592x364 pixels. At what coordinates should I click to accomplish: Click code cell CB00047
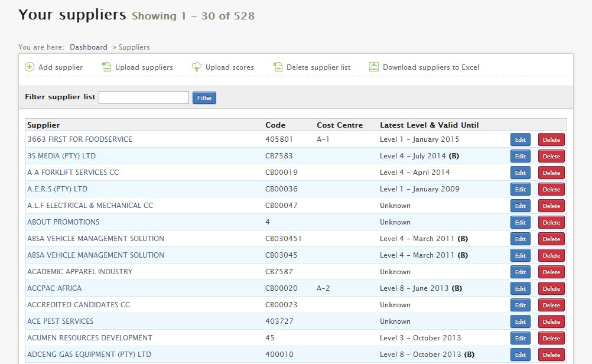pos(281,206)
